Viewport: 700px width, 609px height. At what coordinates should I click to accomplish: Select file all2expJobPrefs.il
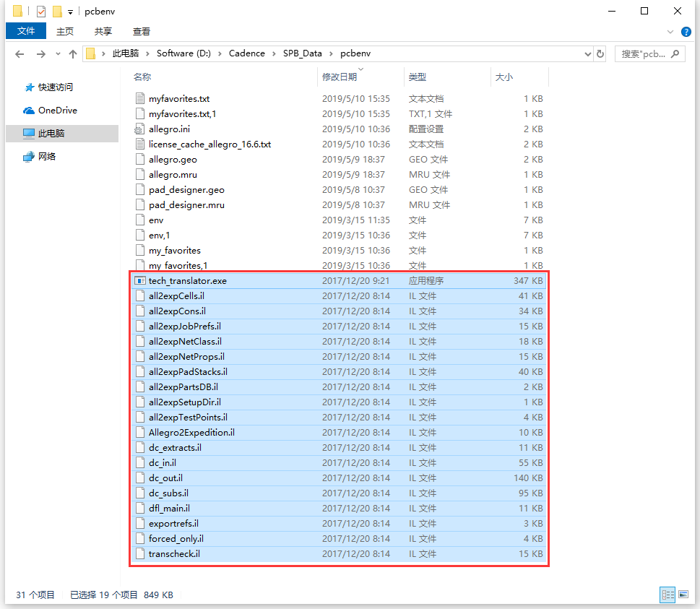[x=185, y=327]
